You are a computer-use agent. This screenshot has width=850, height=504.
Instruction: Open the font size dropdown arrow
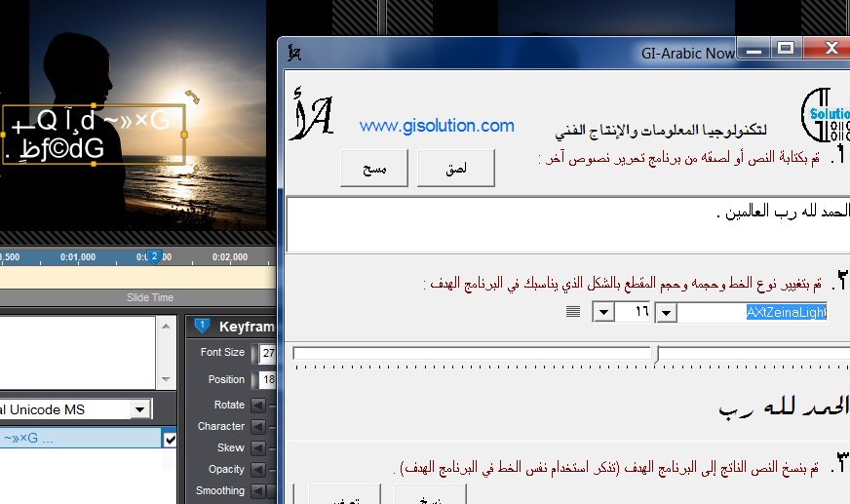603,312
